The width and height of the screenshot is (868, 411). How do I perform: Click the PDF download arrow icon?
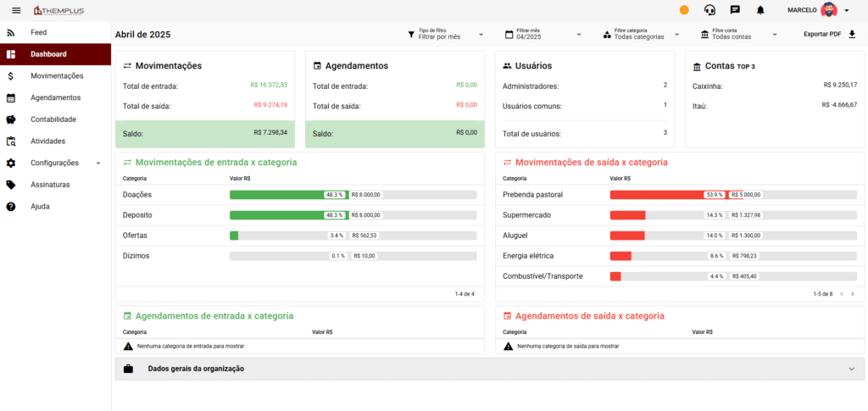pos(852,34)
